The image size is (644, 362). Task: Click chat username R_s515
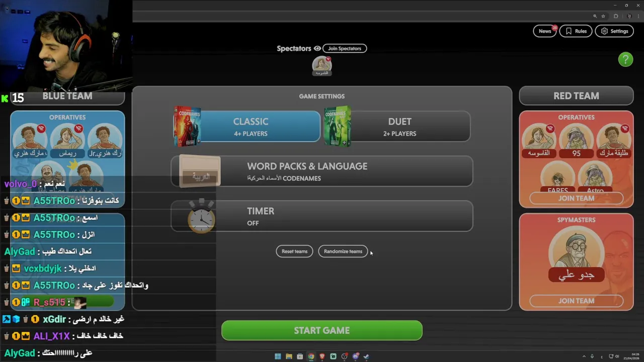[x=49, y=302]
